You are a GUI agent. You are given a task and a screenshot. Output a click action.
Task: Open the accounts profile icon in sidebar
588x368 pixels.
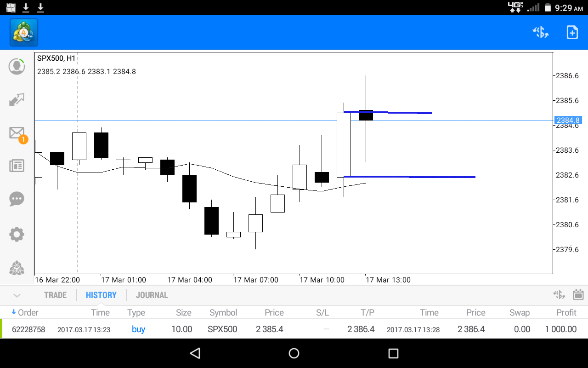pos(17,66)
